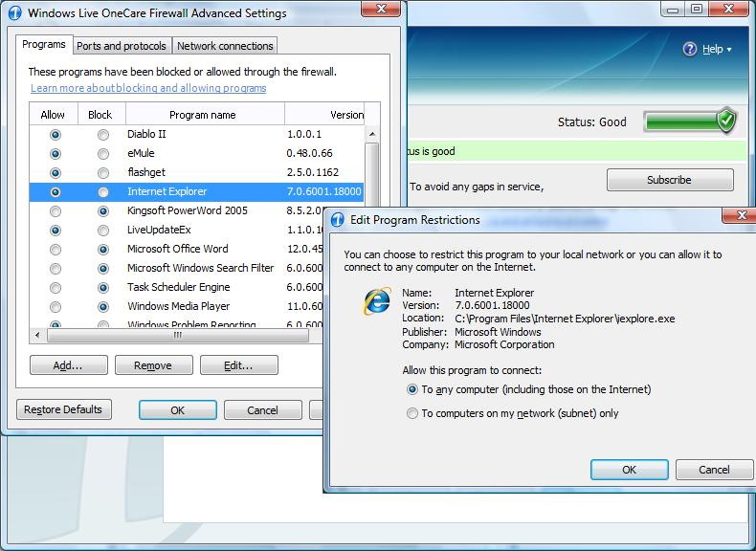Allow Microsoft Windows Search Filter
The image size is (756, 551).
pyautogui.click(x=56, y=269)
